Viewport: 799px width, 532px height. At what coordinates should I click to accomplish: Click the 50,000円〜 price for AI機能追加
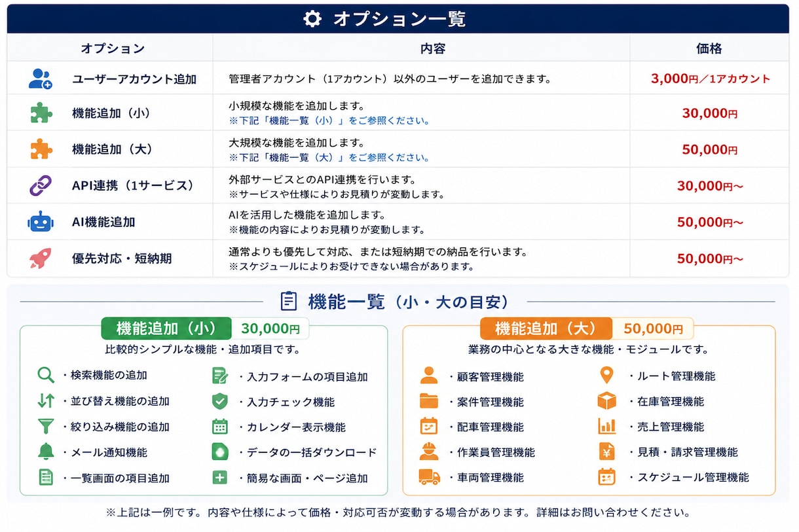tap(711, 222)
